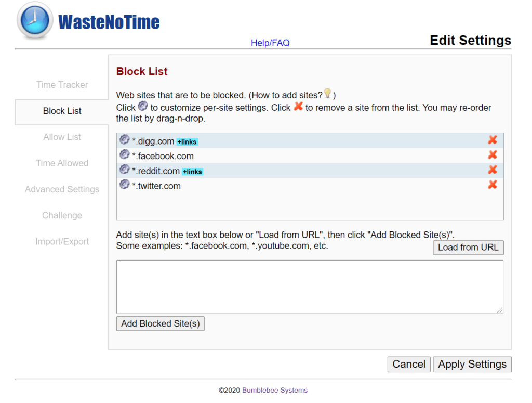
Task: Switch to the Time Tracker tab
Action: pos(62,85)
